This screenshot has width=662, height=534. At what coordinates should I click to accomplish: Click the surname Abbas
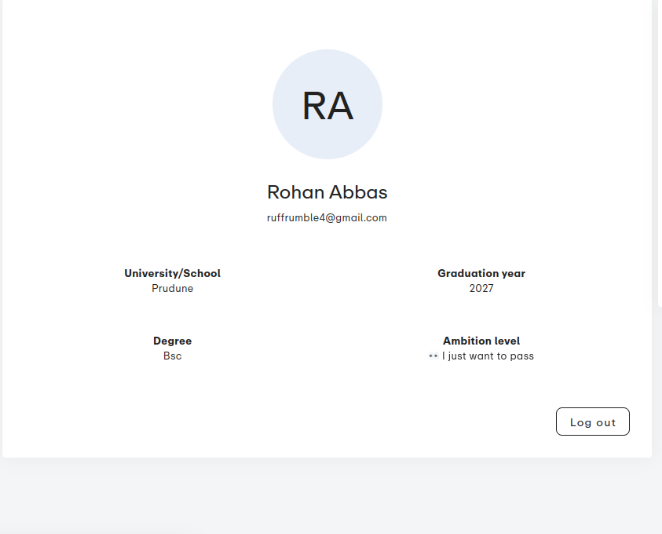coord(358,192)
